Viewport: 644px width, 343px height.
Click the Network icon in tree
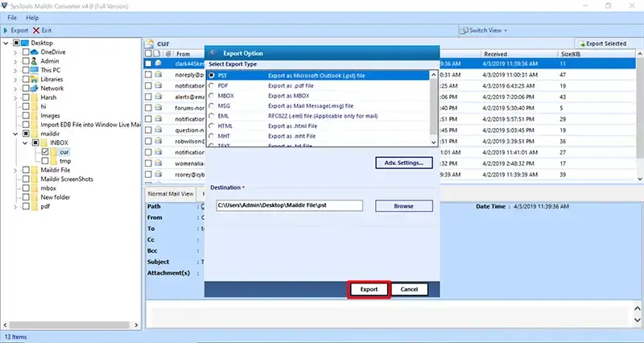coord(34,89)
